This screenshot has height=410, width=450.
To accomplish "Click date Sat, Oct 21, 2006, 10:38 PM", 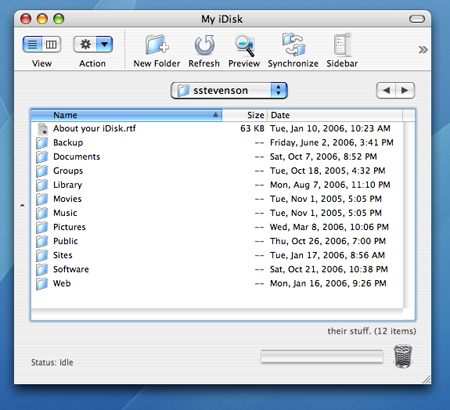I will pos(329,269).
